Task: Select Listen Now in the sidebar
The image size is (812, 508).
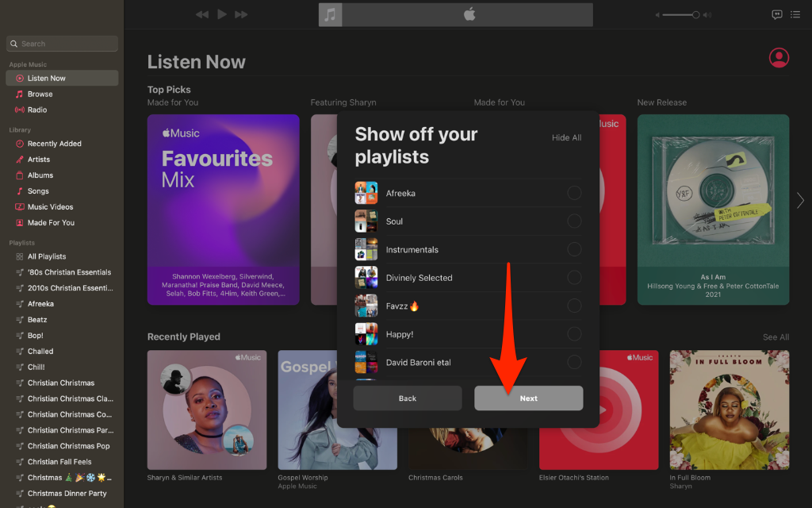Action: click(x=46, y=78)
